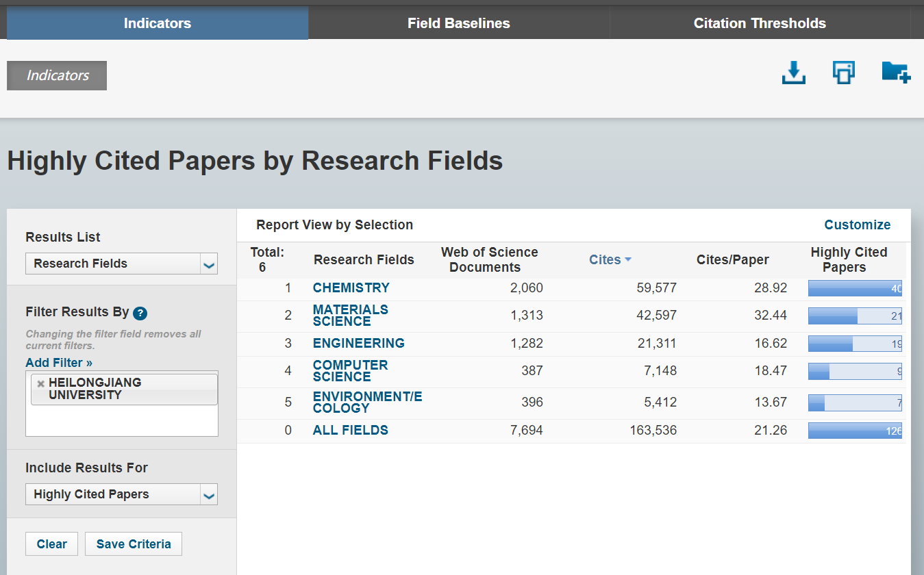Remove the Heilongjiang University filter

click(40, 383)
